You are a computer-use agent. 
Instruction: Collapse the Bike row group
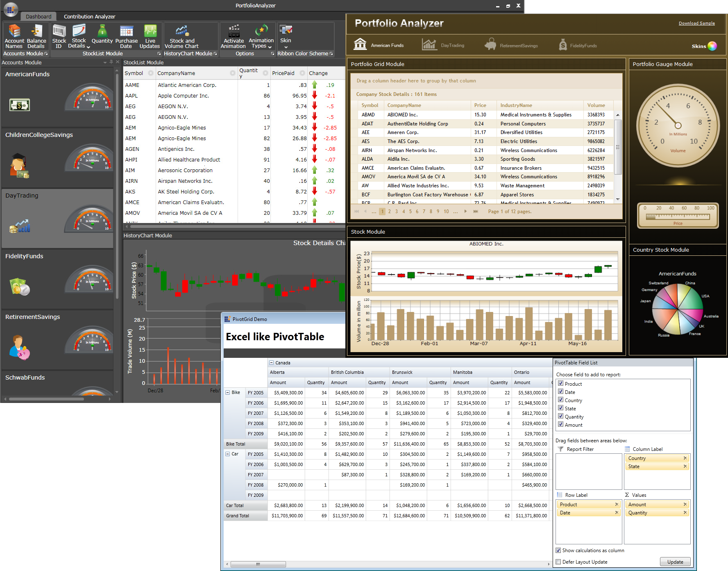point(228,392)
